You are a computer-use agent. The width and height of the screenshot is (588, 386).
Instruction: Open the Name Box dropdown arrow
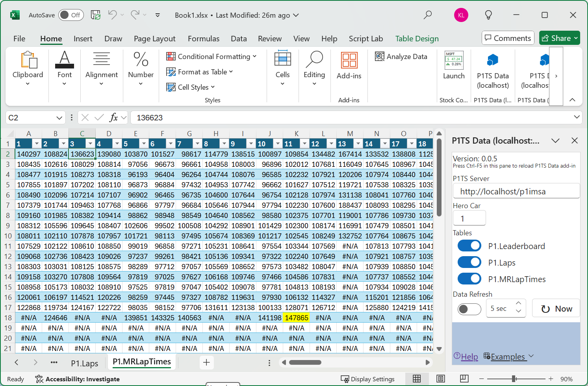click(59, 118)
